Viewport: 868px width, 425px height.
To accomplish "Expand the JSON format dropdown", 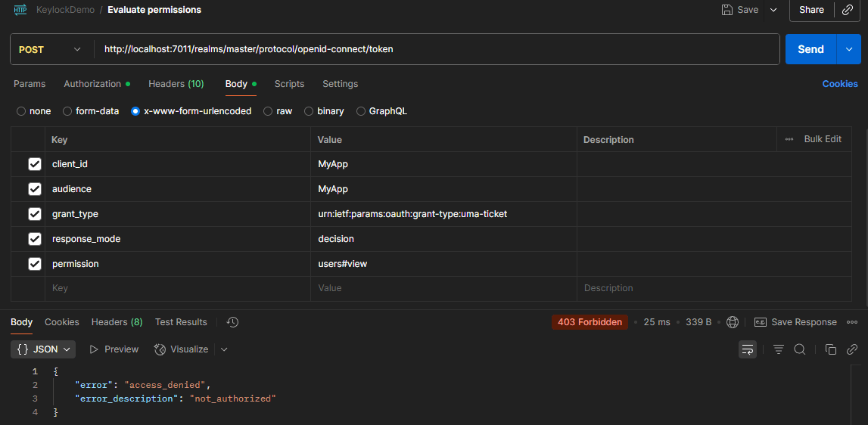I will click(x=45, y=349).
